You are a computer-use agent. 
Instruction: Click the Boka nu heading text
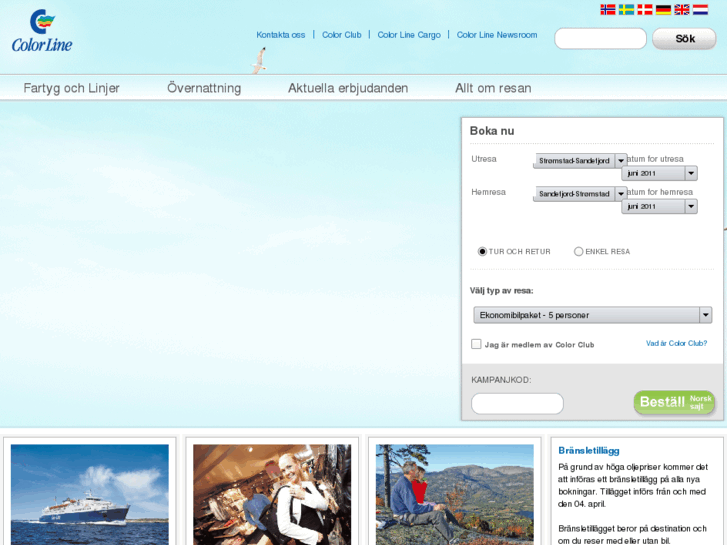(492, 131)
